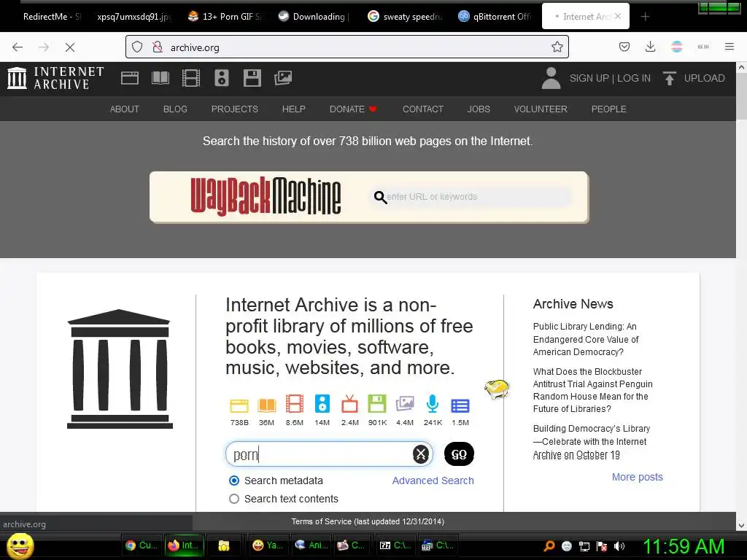The height and width of the screenshot is (560, 747).
Task: Open Blockbuster Antitrust Trial news post
Action: click(x=592, y=390)
